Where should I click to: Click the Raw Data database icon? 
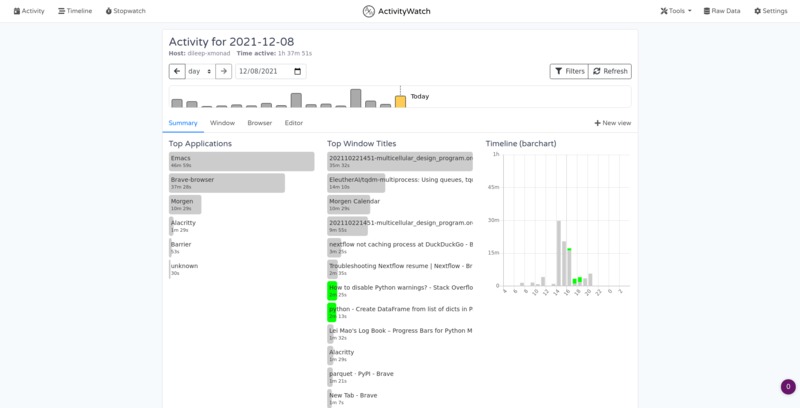707,11
